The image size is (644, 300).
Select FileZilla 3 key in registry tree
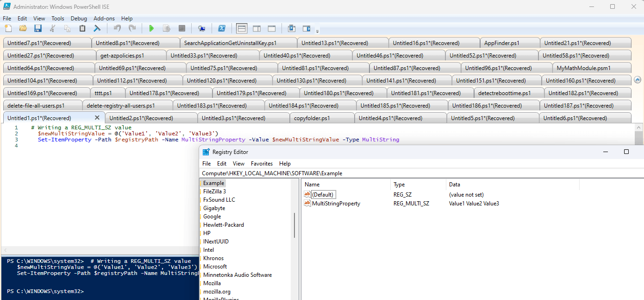pos(214,191)
